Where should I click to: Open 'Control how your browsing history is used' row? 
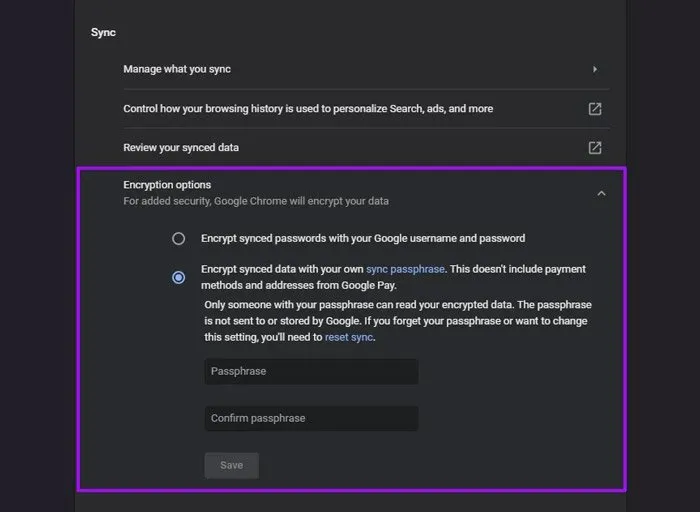[x=307, y=108]
